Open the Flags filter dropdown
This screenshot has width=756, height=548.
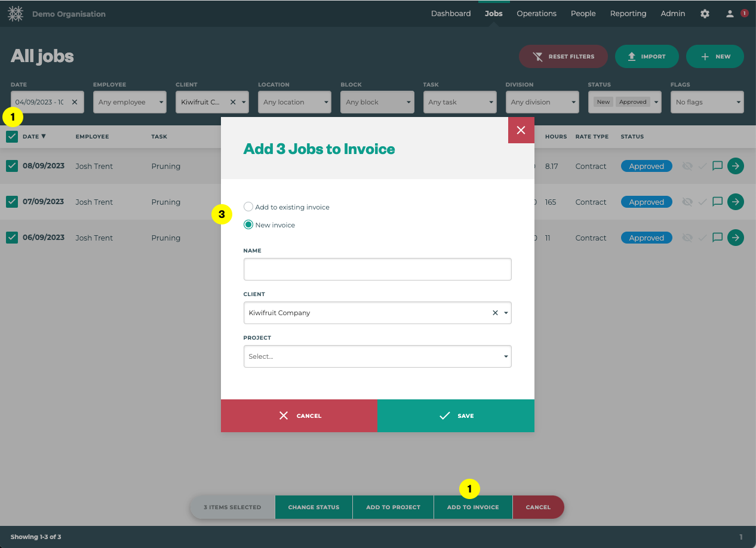pos(706,102)
